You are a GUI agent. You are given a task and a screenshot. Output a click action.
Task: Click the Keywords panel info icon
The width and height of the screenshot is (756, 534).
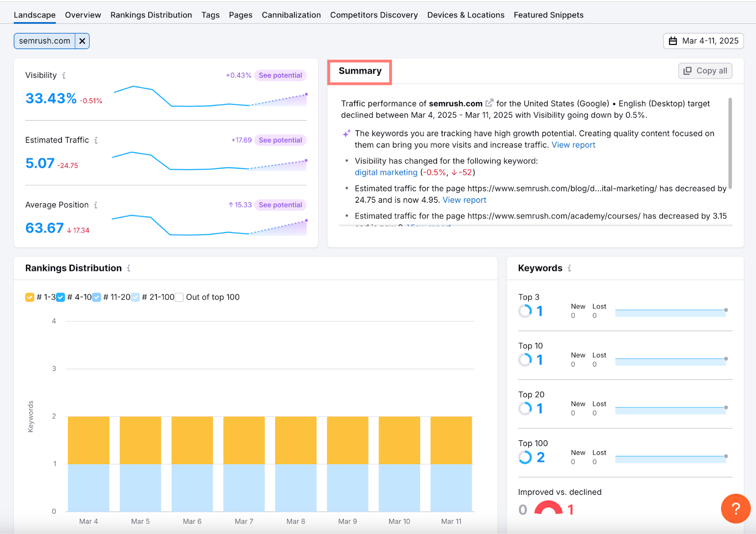click(569, 268)
